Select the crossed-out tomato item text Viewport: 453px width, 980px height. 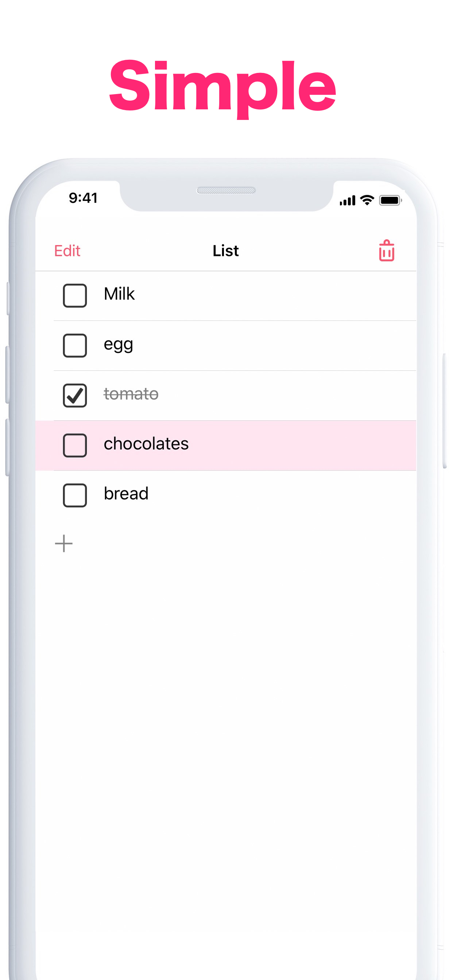click(131, 394)
